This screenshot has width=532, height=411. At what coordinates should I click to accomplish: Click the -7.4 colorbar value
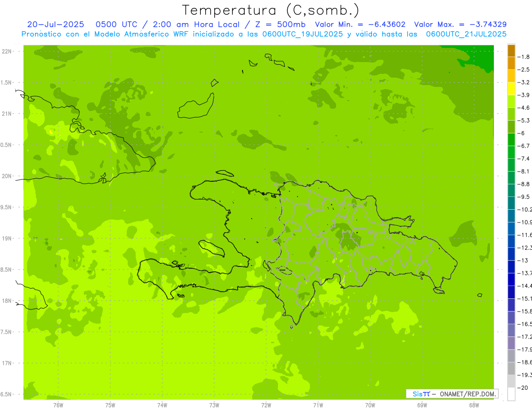(524, 159)
